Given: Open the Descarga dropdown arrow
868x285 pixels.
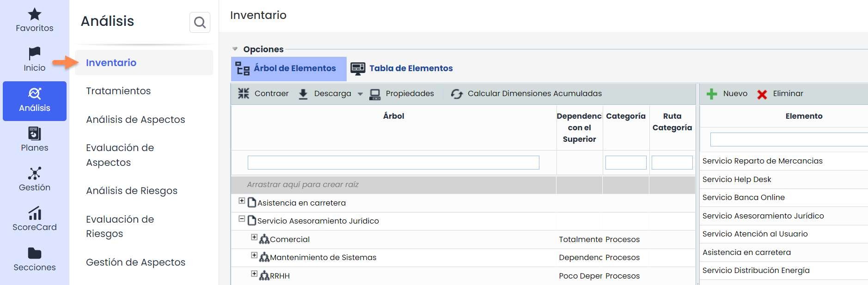Looking at the screenshot, I should coord(360,94).
